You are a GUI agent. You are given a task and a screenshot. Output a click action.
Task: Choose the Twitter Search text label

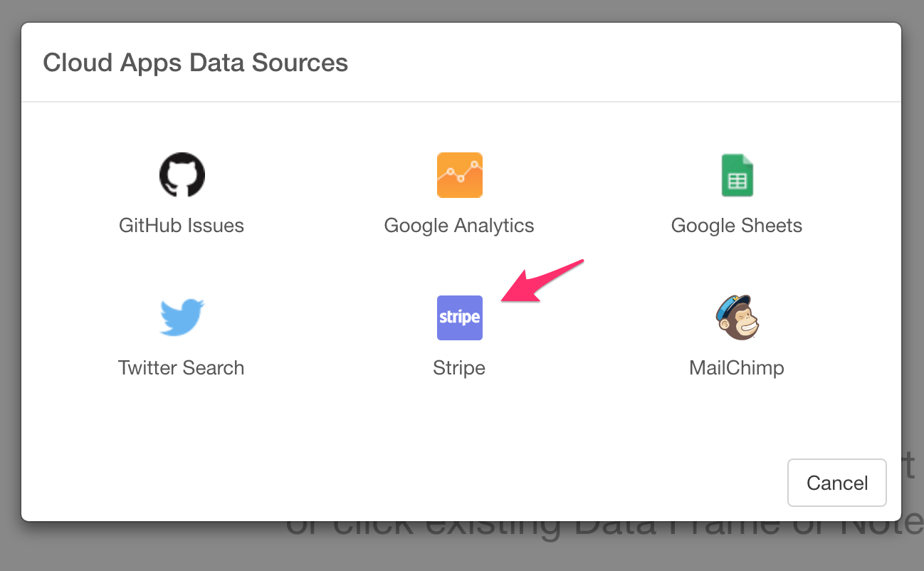(x=182, y=368)
